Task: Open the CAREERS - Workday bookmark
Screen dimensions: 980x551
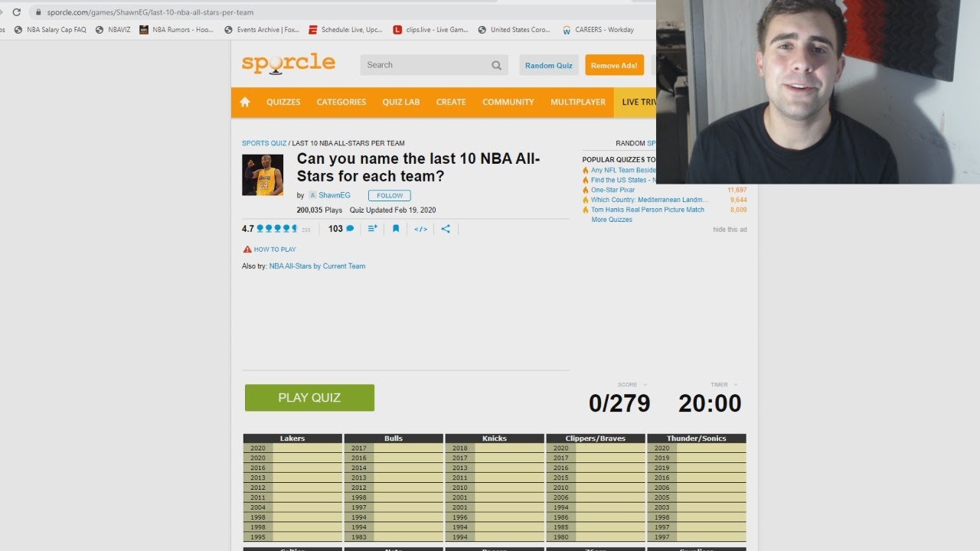Action: point(598,30)
